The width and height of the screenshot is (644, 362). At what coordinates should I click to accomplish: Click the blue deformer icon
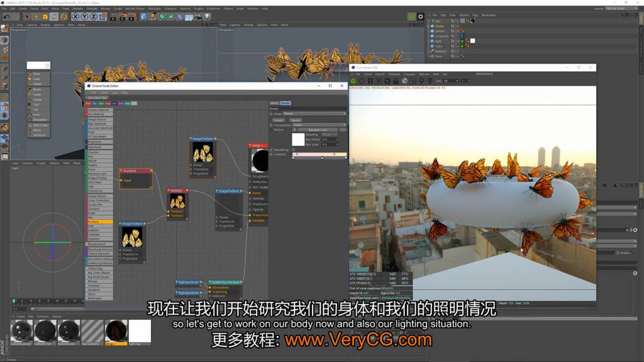(x=180, y=17)
